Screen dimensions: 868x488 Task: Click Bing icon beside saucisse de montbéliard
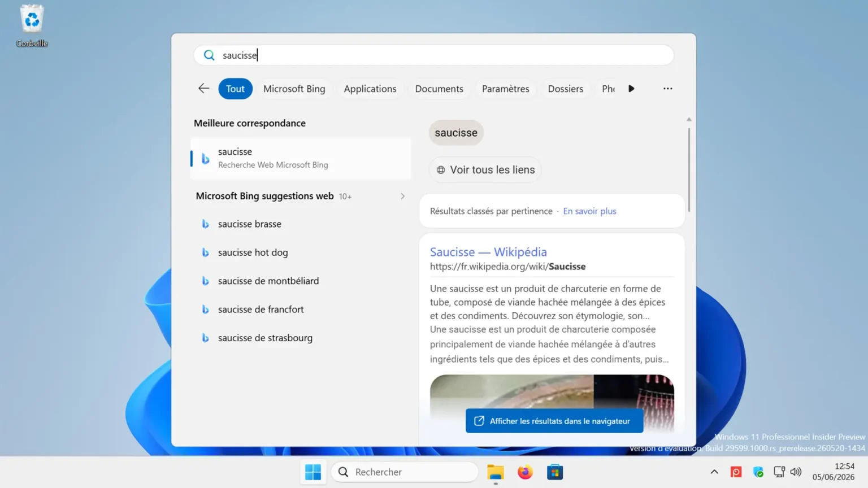pos(206,281)
